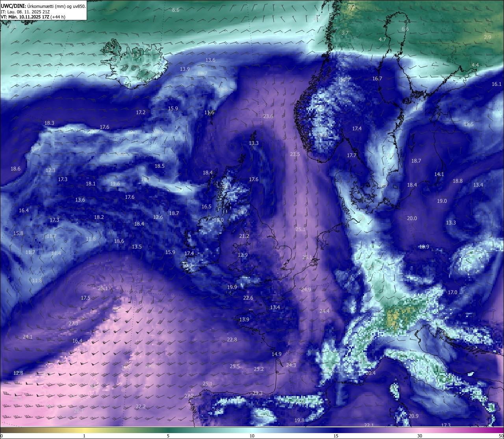
Task: Click the 17.7 map value
Action: pos(352,155)
